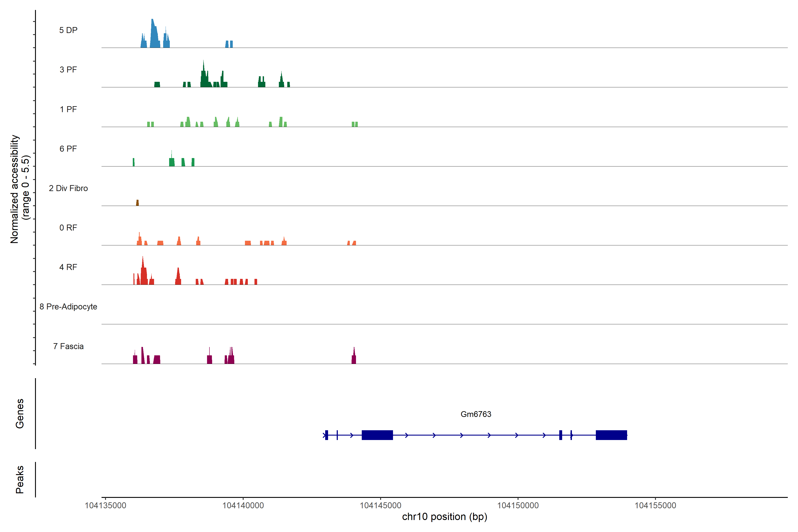Click the Gm6763 gene name
798x532 pixels.
click(476, 414)
